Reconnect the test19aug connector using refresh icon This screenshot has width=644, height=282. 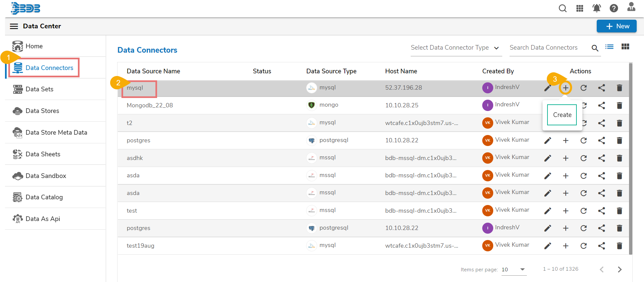pyautogui.click(x=583, y=246)
